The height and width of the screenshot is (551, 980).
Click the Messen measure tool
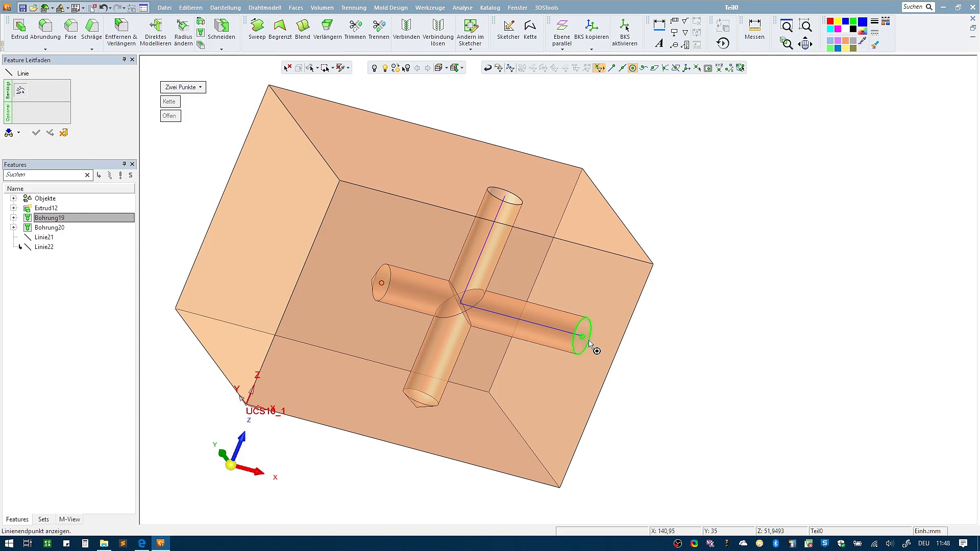click(x=754, y=30)
